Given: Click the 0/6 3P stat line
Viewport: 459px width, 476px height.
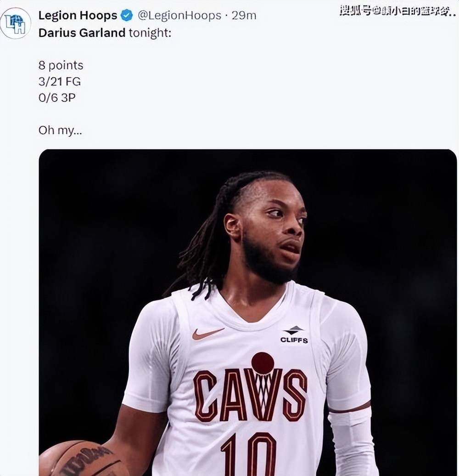Looking at the screenshot, I should point(57,98).
